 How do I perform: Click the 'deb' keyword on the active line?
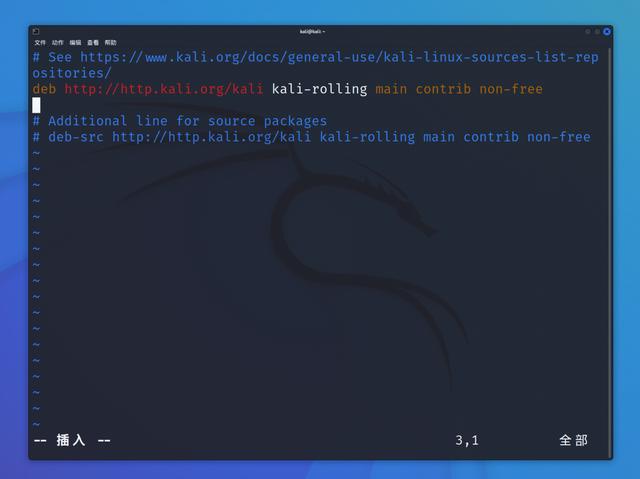click(44, 89)
